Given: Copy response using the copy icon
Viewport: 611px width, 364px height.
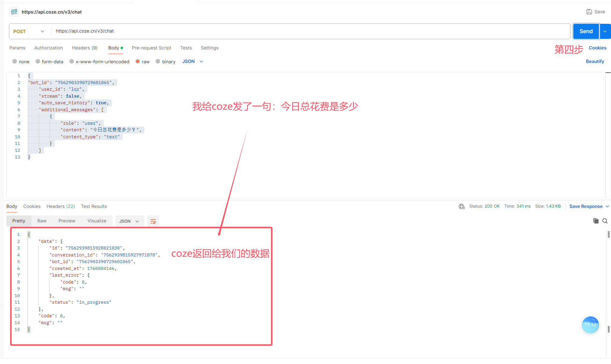Looking at the screenshot, I should [x=596, y=221].
